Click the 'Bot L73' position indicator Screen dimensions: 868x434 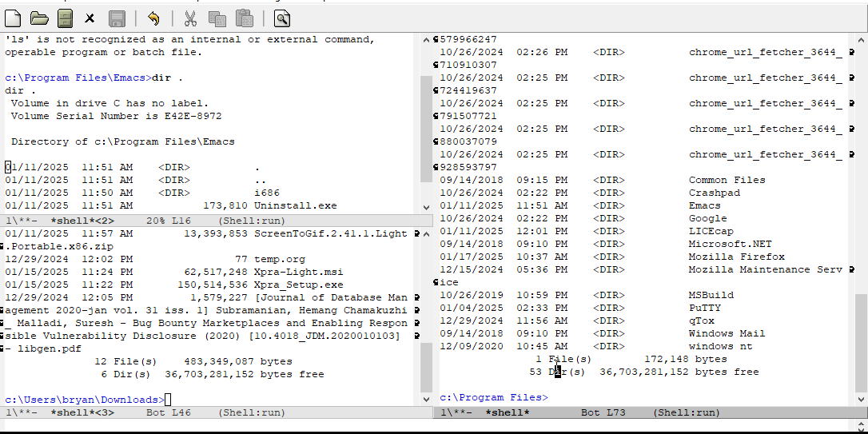click(603, 412)
